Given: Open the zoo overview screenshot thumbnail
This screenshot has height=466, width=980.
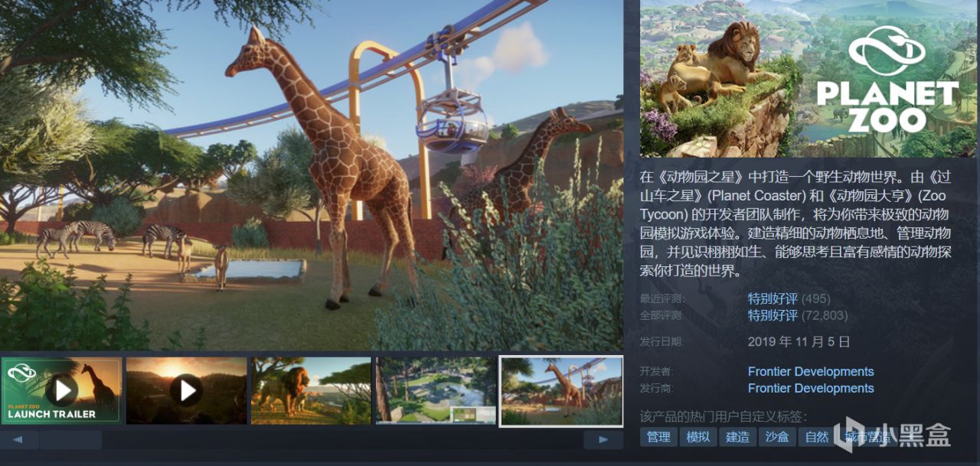Looking at the screenshot, I should point(436,390).
